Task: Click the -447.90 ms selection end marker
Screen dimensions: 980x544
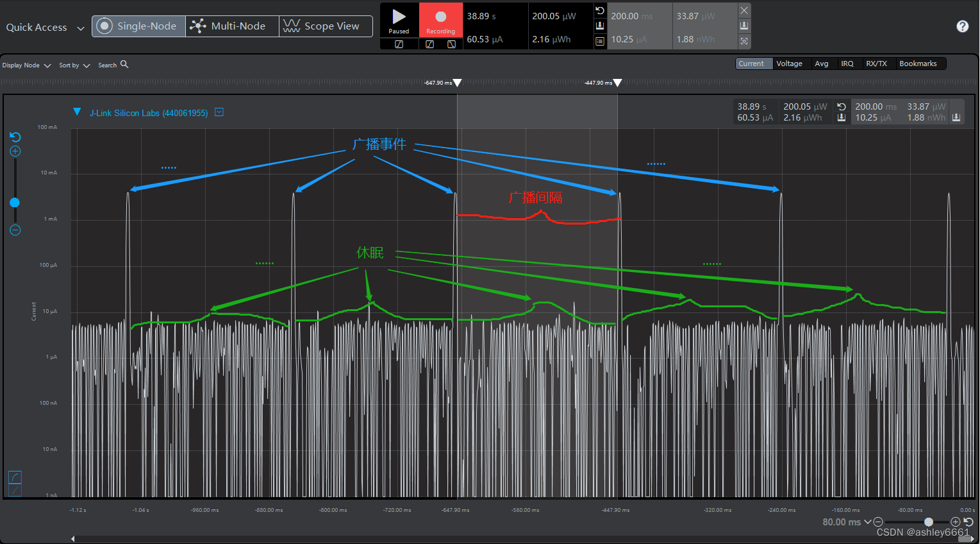Action: pos(617,83)
